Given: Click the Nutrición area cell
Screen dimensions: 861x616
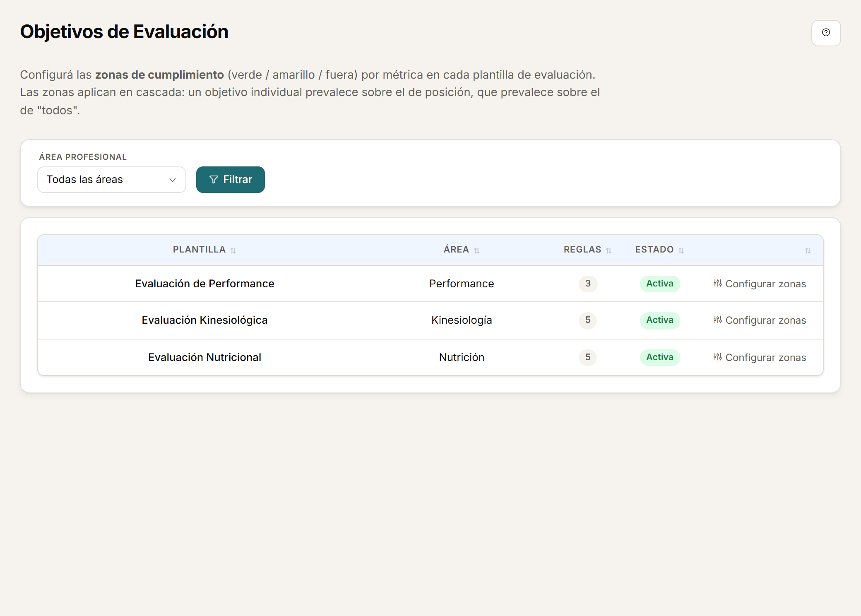Looking at the screenshot, I should (x=462, y=357).
